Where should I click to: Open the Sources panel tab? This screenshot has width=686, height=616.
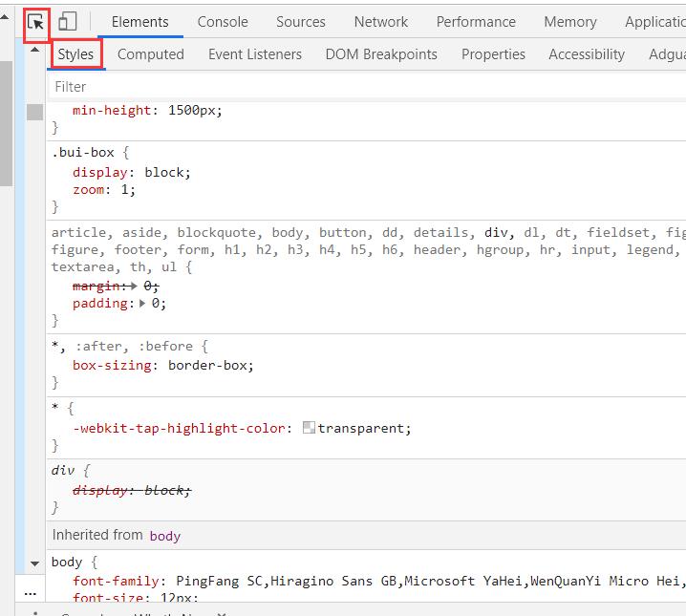(300, 22)
